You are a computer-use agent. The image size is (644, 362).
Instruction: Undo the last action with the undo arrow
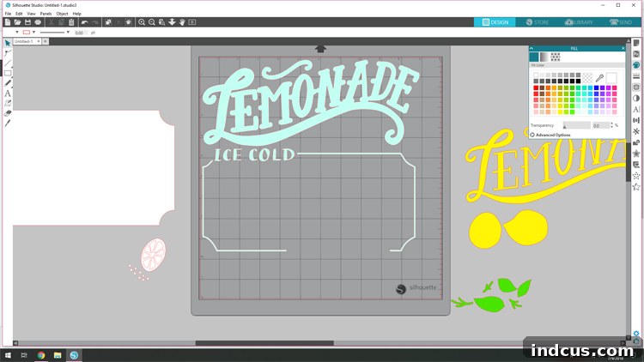click(x=85, y=22)
